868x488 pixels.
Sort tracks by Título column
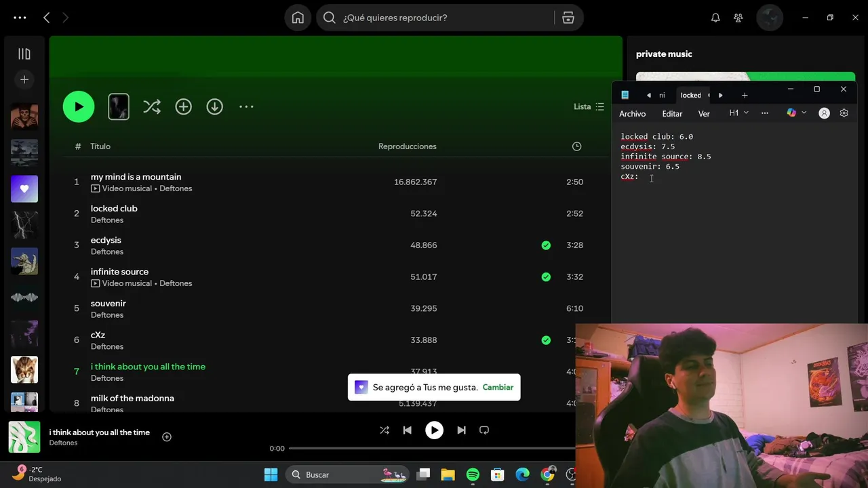[x=100, y=146]
